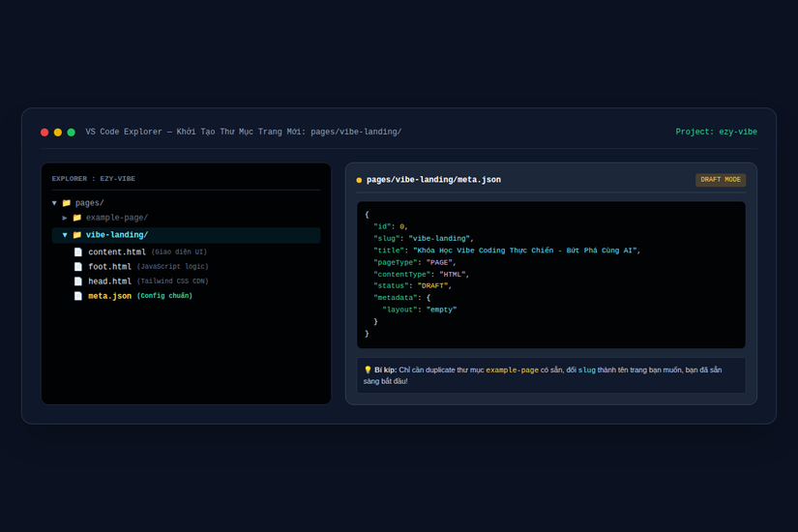Click the Project: ezy-vibe label

[x=716, y=132]
